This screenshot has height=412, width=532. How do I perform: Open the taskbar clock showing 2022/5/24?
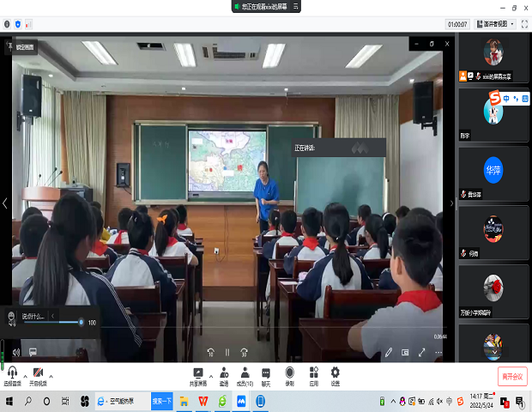[x=481, y=401]
